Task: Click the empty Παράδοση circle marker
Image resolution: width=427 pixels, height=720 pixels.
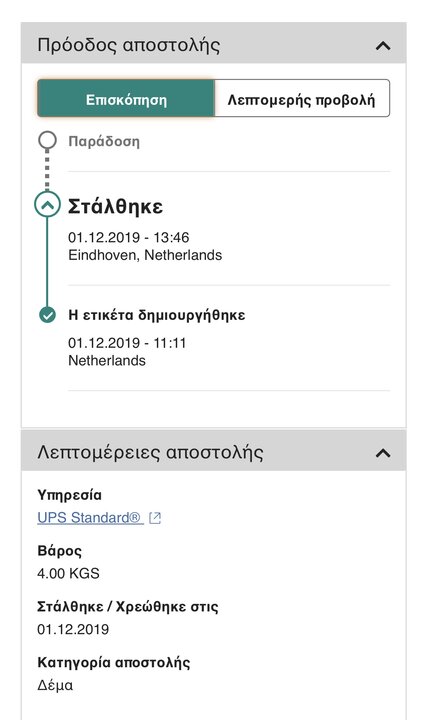Action: tap(47, 141)
